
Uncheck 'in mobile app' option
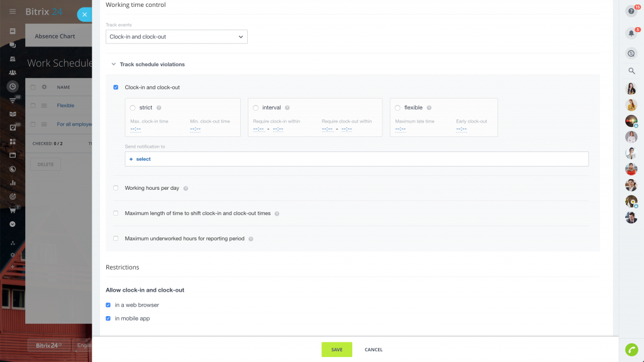[x=108, y=319]
